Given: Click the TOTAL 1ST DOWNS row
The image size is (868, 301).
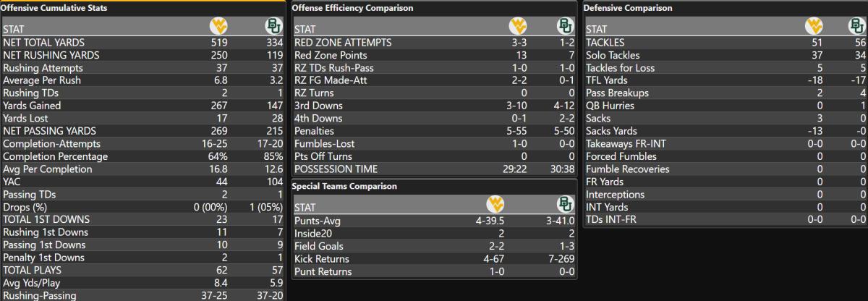Looking at the screenshot, I should tap(144, 219).
